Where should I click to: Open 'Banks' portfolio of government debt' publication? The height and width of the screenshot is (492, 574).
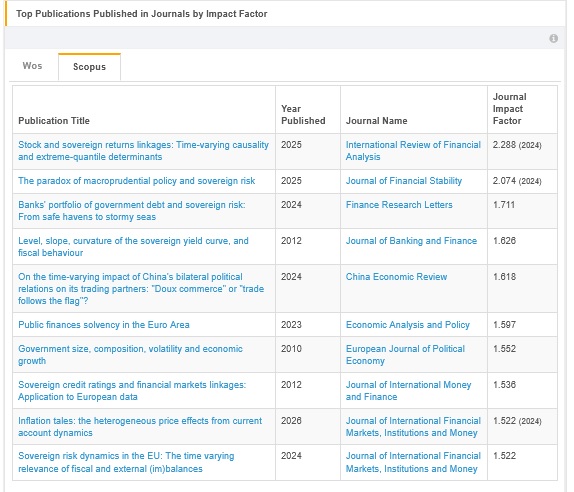pyautogui.click(x=132, y=210)
